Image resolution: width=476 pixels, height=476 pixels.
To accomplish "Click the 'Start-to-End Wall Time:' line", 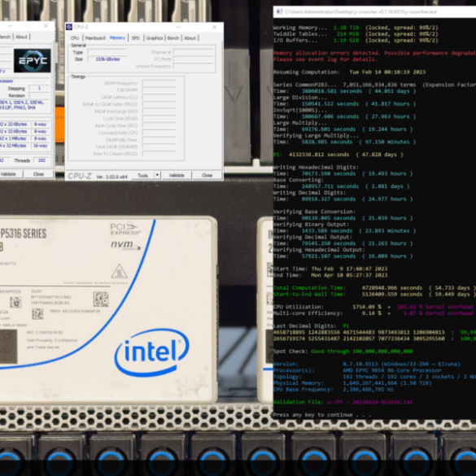I will (374, 295).
